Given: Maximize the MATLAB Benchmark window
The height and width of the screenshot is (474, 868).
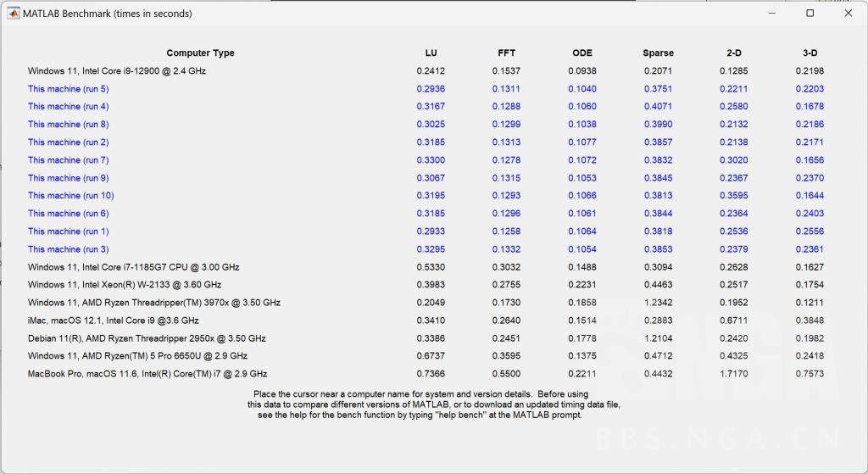Looking at the screenshot, I should tap(810, 14).
